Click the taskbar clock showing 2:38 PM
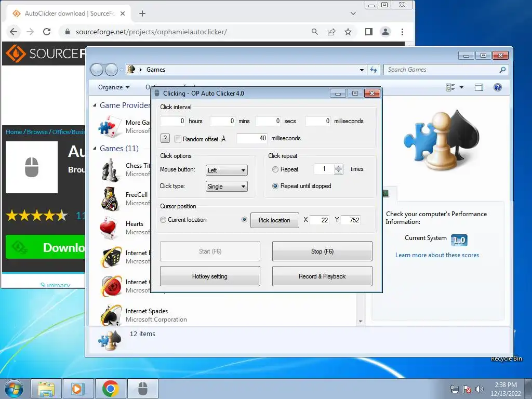Screen dimensions: 532x399 [x=506, y=389]
